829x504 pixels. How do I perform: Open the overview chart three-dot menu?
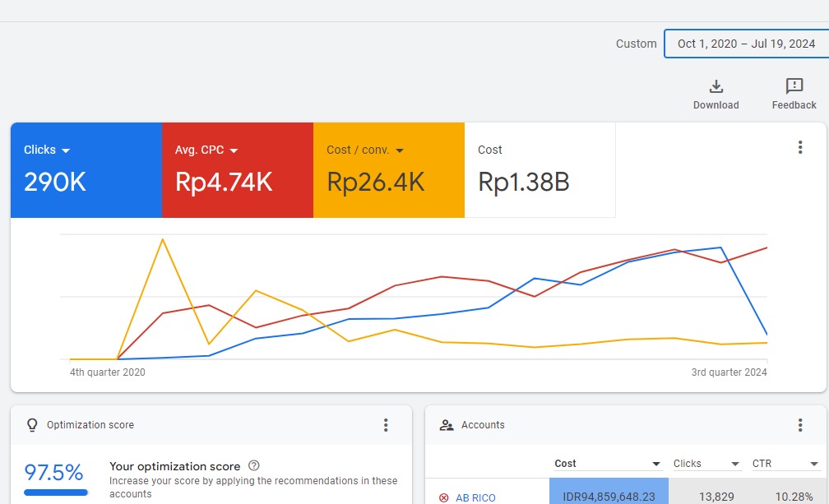point(800,147)
